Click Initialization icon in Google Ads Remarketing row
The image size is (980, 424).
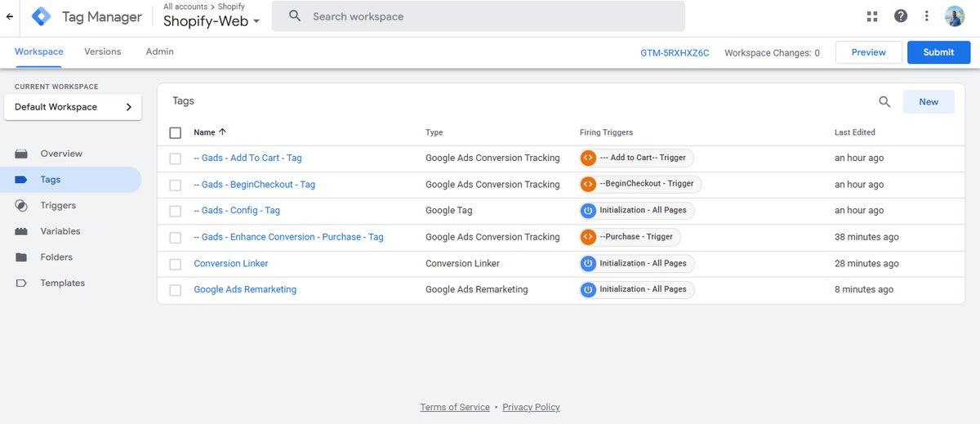[x=587, y=289]
